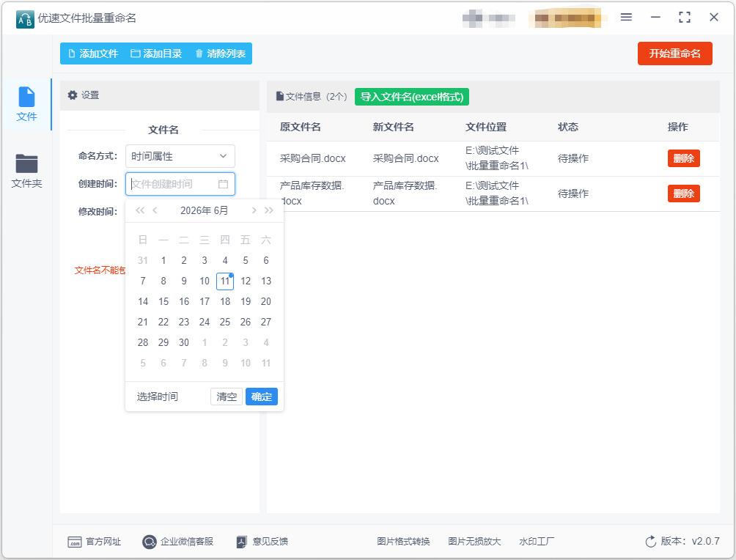Clear the list with 清除列表
The image size is (736, 560).
click(221, 54)
